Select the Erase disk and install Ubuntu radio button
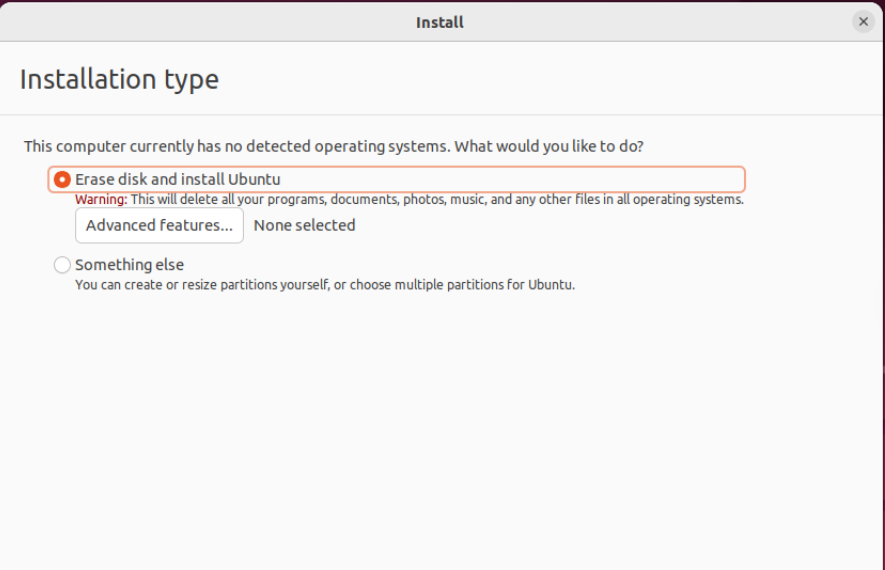This screenshot has width=885, height=570. pyautogui.click(x=62, y=180)
